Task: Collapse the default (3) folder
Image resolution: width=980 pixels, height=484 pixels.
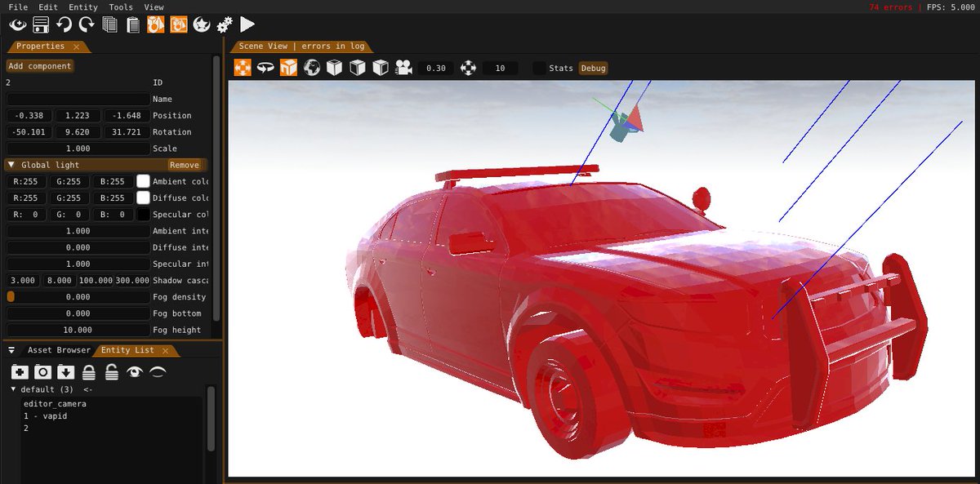Action: tap(14, 389)
